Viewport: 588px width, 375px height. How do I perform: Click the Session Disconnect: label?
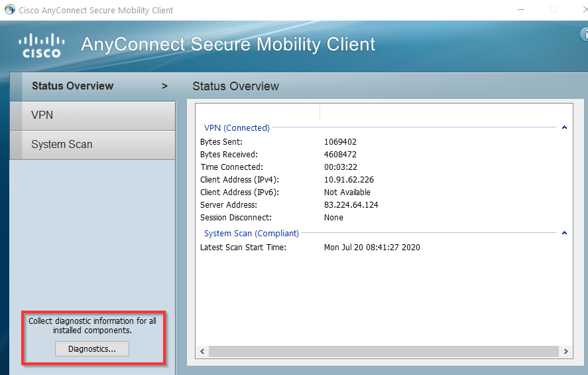[236, 218]
